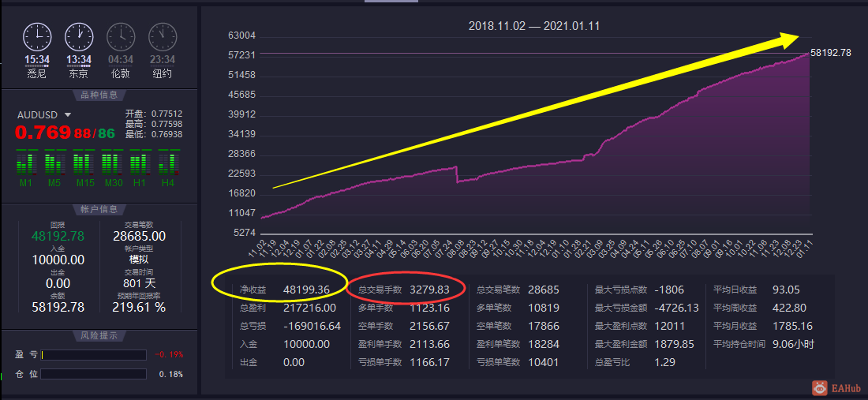Viewport: 868px width, 400px height.
Task: Click the green 回报 value 48192.78
Action: (x=58, y=236)
